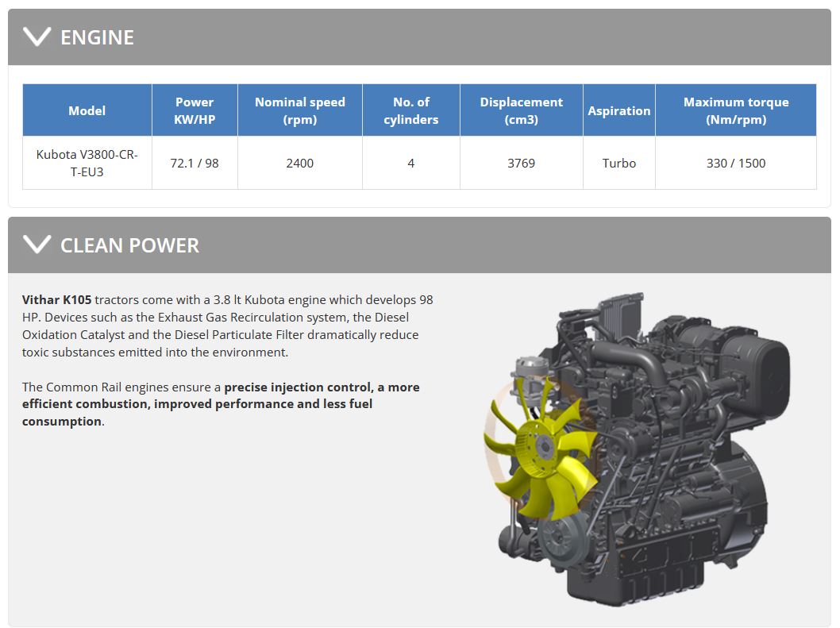Screen dimensions: 840x628
Task: Click the 3769 displacement value
Action: tap(521, 163)
